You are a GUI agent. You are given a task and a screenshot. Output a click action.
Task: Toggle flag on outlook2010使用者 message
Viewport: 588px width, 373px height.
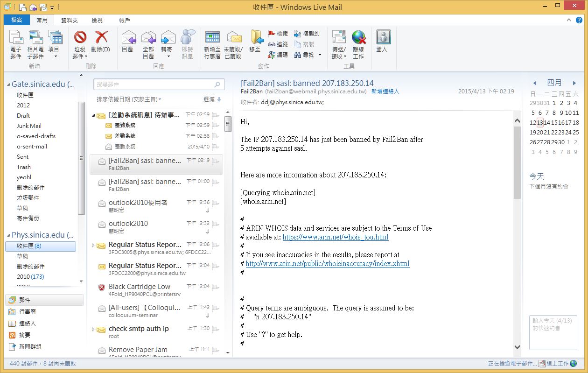coord(216,203)
